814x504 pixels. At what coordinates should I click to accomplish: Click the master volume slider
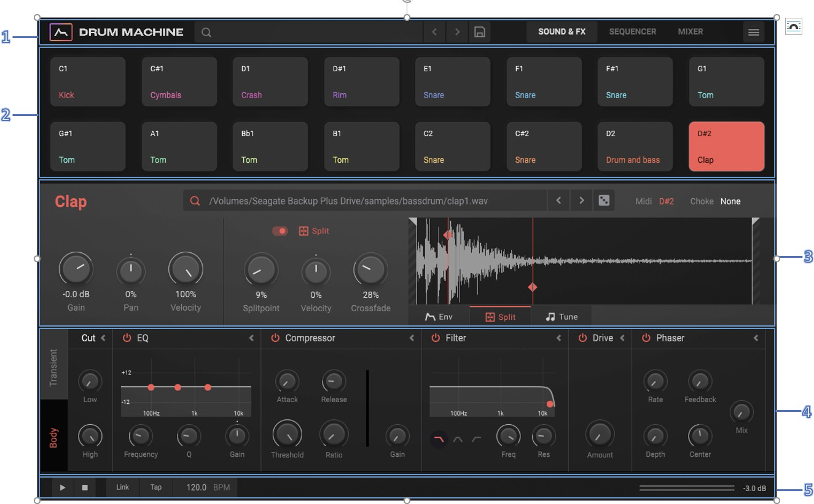click(686, 488)
